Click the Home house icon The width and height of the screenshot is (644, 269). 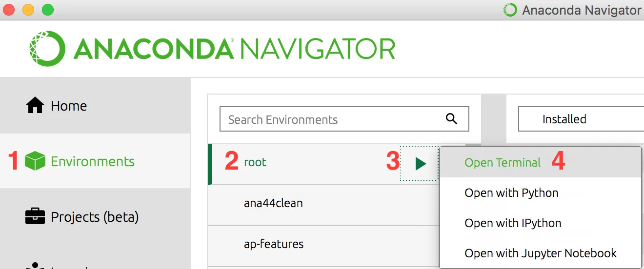pos(35,105)
